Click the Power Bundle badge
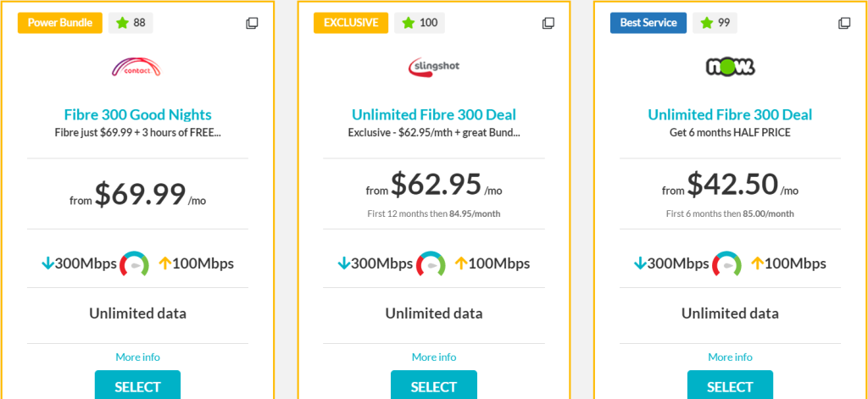The image size is (868, 399). (60, 23)
